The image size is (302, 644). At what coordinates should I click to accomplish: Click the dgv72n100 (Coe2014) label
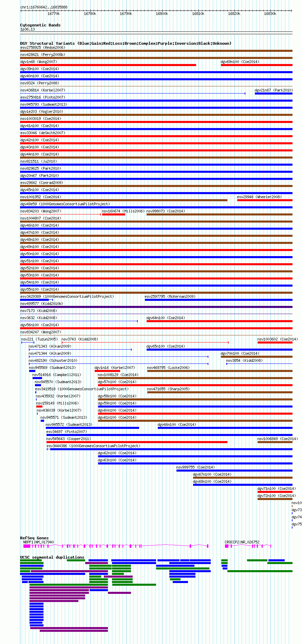click(x=277, y=496)
